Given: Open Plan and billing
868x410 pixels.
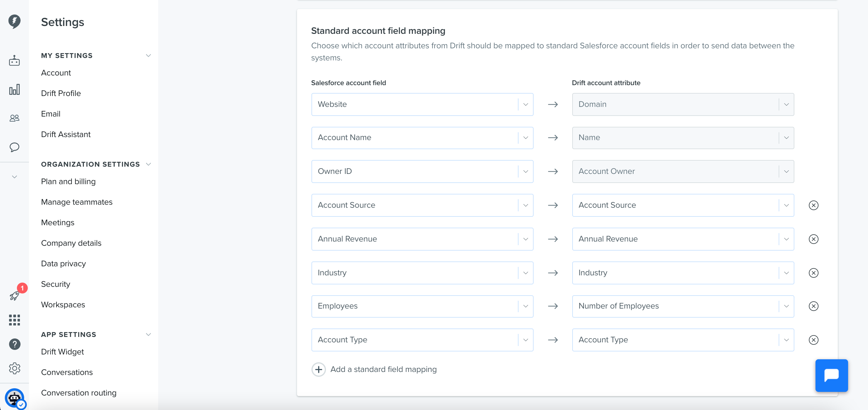Looking at the screenshot, I should 69,182.
